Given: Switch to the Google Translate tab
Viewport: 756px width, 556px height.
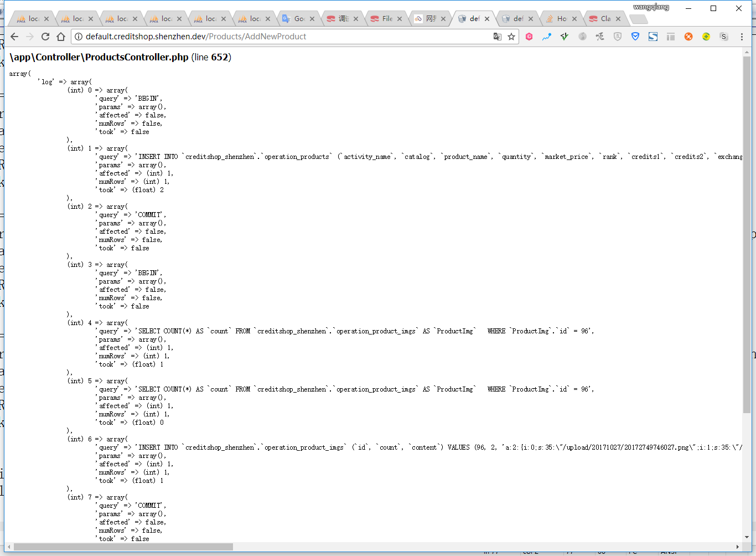Looking at the screenshot, I should [299, 19].
